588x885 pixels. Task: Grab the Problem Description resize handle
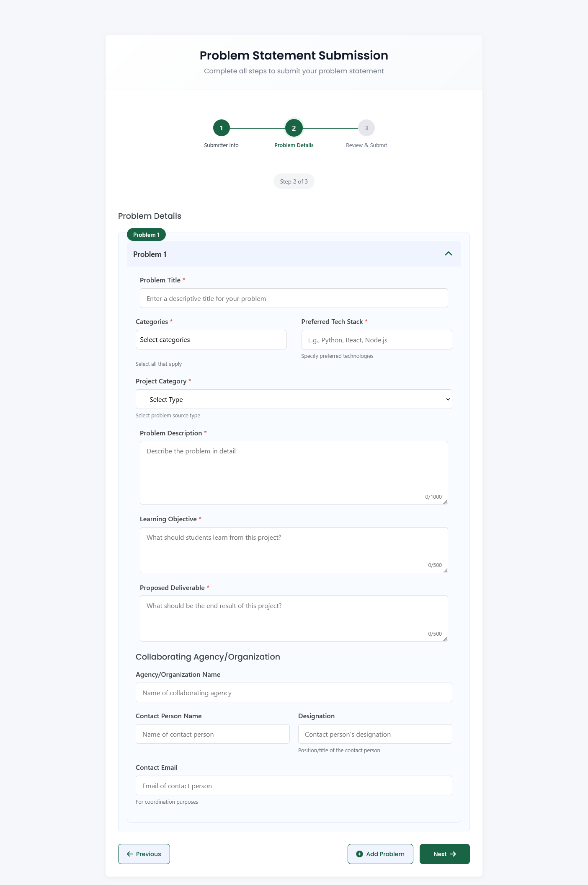coord(445,502)
